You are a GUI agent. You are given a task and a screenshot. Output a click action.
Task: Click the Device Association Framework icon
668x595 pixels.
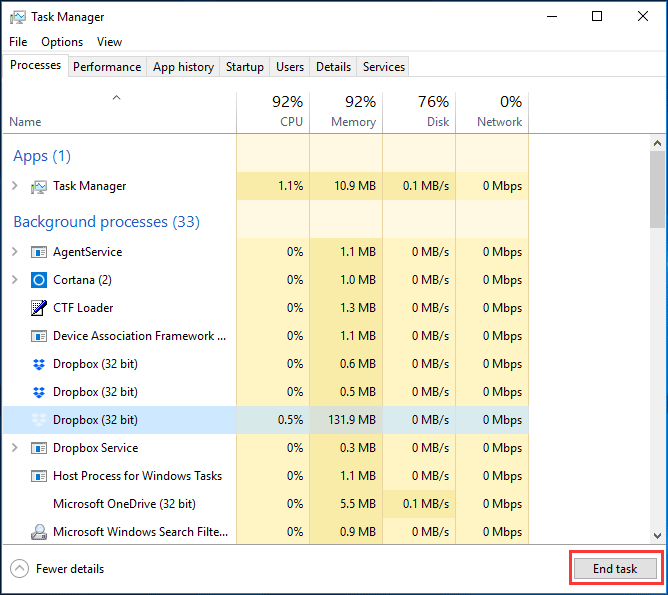click(x=39, y=336)
